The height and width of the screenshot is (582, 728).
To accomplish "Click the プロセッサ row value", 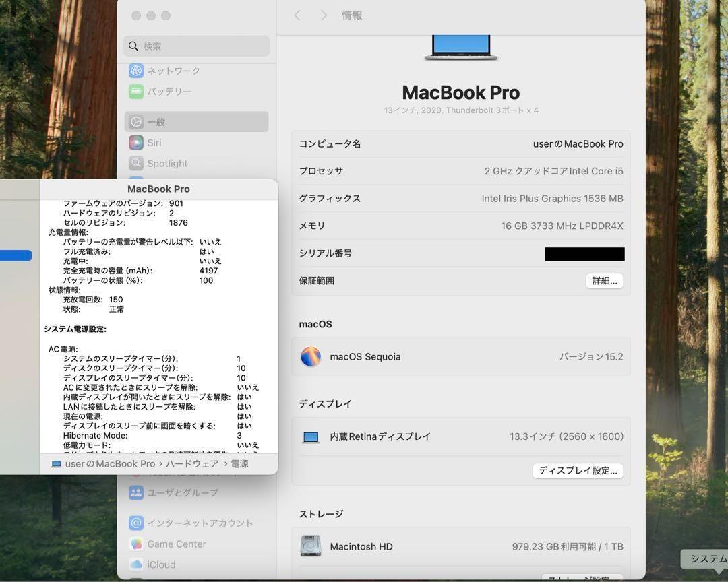I will coord(554,171).
